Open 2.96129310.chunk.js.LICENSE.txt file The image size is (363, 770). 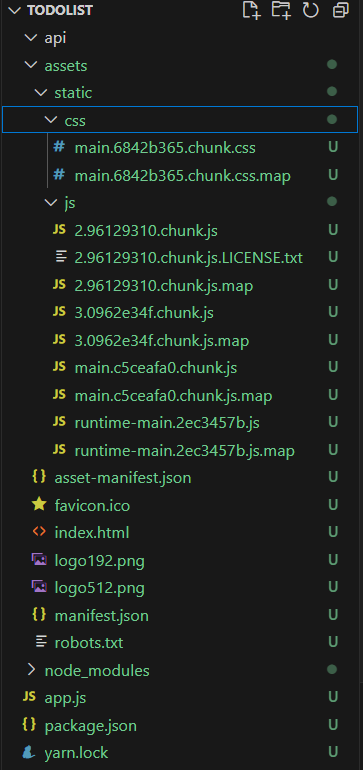coord(189,257)
